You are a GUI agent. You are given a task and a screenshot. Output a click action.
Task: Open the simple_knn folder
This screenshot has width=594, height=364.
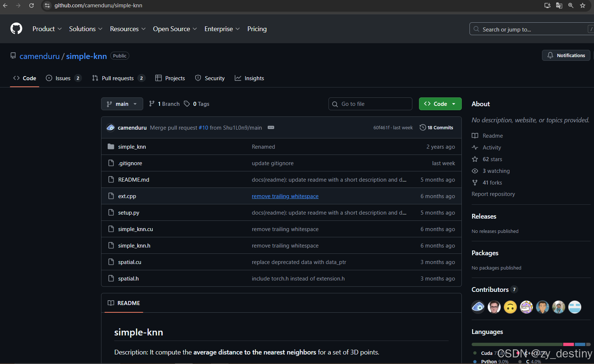132,146
